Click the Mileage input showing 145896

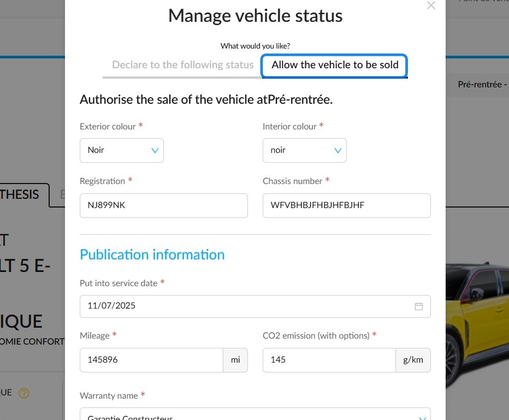tap(151, 360)
